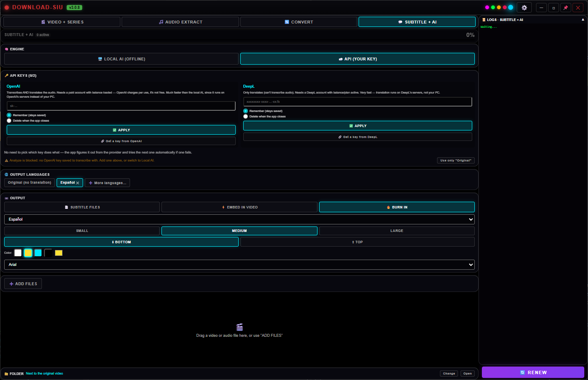Click Next to the original video text
This screenshot has height=380, width=588.
pyautogui.click(x=44, y=373)
